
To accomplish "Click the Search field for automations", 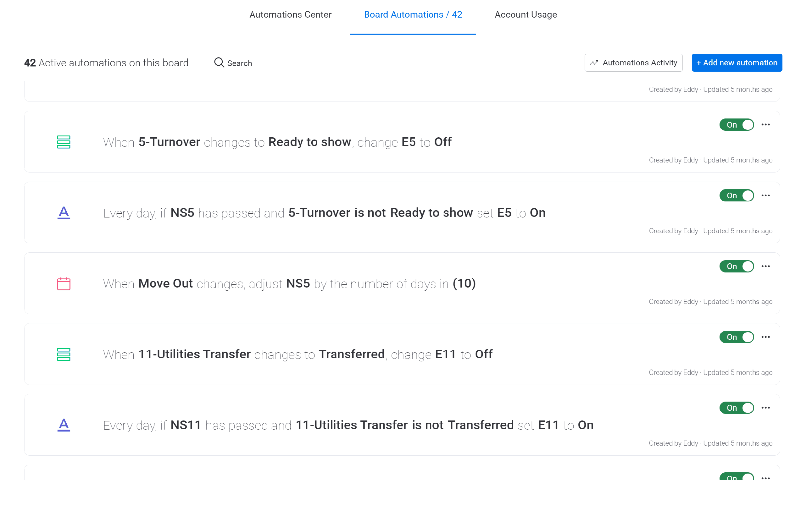I will [233, 63].
